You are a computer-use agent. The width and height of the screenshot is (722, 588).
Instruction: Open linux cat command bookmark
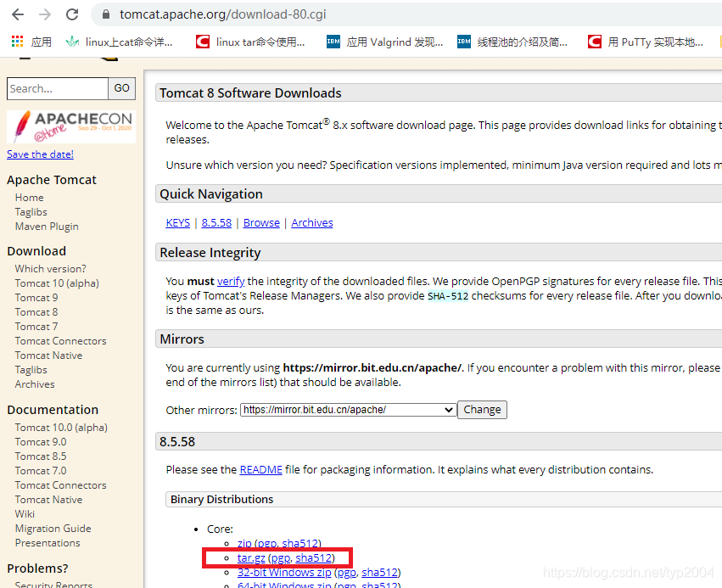[x=120, y=42]
